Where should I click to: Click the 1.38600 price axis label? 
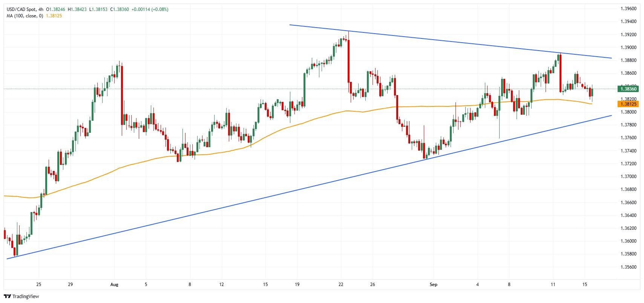tap(628, 73)
